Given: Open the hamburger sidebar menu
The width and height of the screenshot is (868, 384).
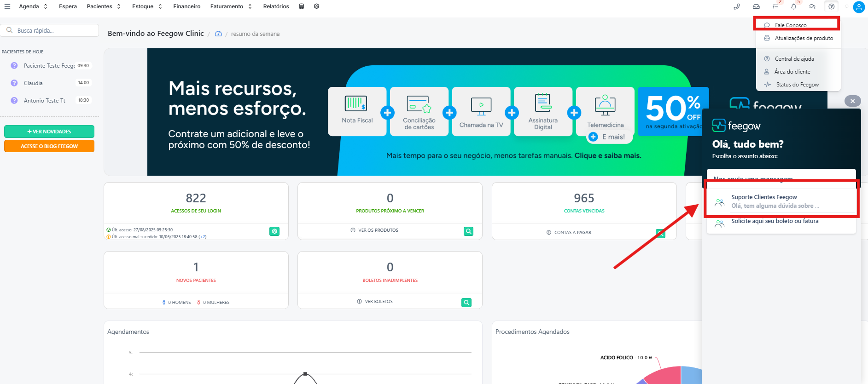Looking at the screenshot, I should tap(7, 6).
